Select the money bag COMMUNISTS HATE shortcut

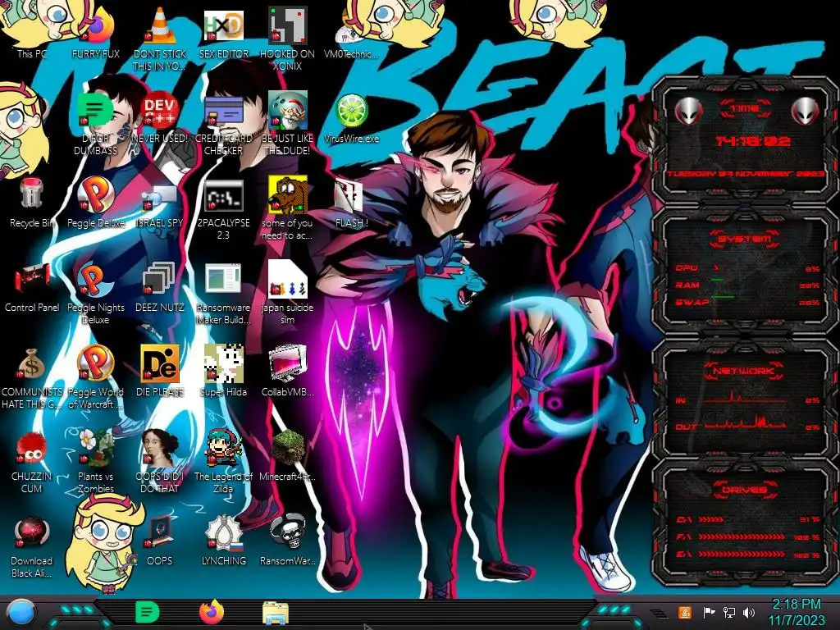pyautogui.click(x=32, y=377)
